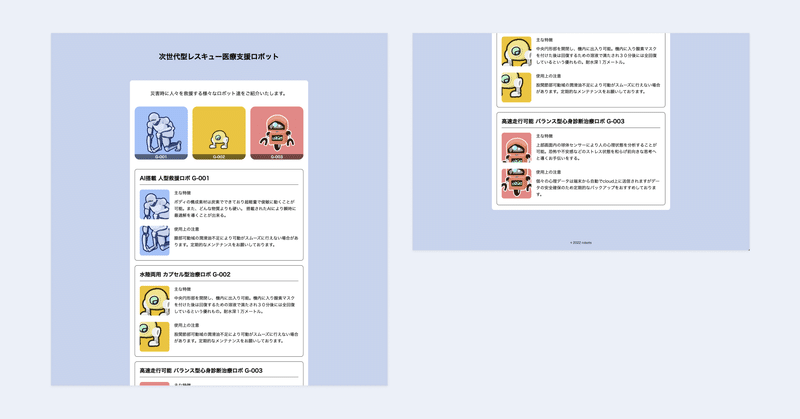The height and width of the screenshot is (419, 800).
Task: Click G-003 section heading on left page
Action: (201, 371)
